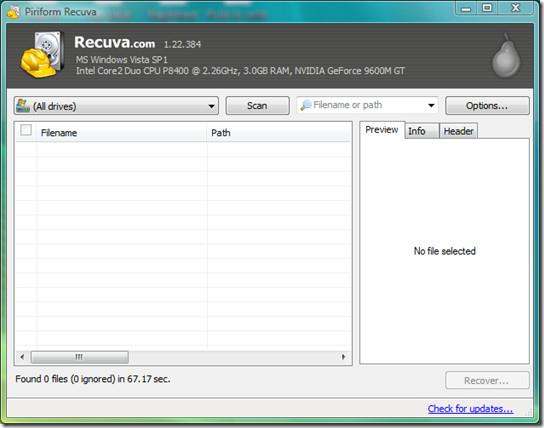
Task: Switch to the Info tab
Action: (422, 131)
